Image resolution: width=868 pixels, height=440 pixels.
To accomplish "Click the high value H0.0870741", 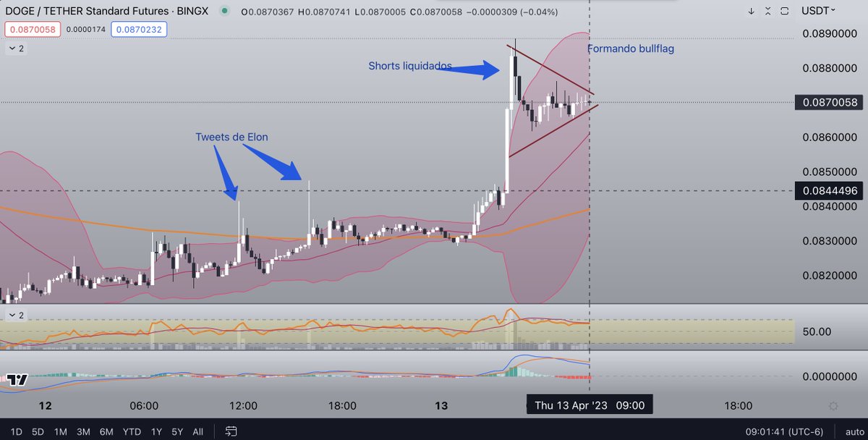I will [325, 11].
